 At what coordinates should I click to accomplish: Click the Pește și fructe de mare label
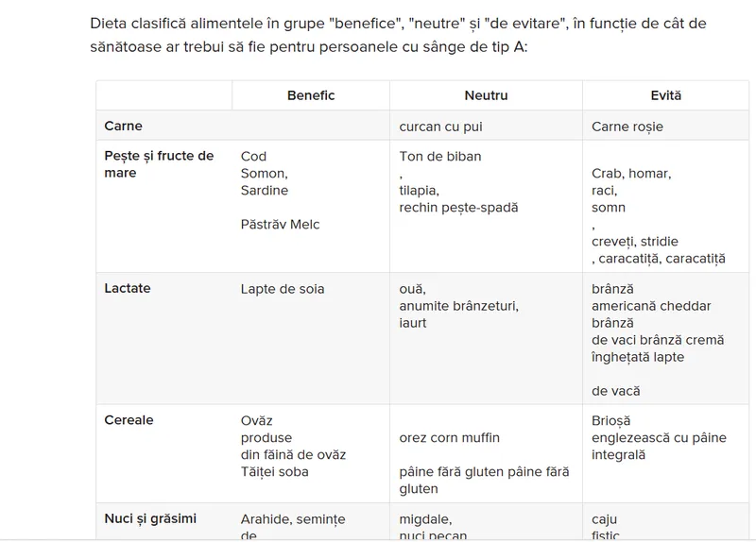159,164
